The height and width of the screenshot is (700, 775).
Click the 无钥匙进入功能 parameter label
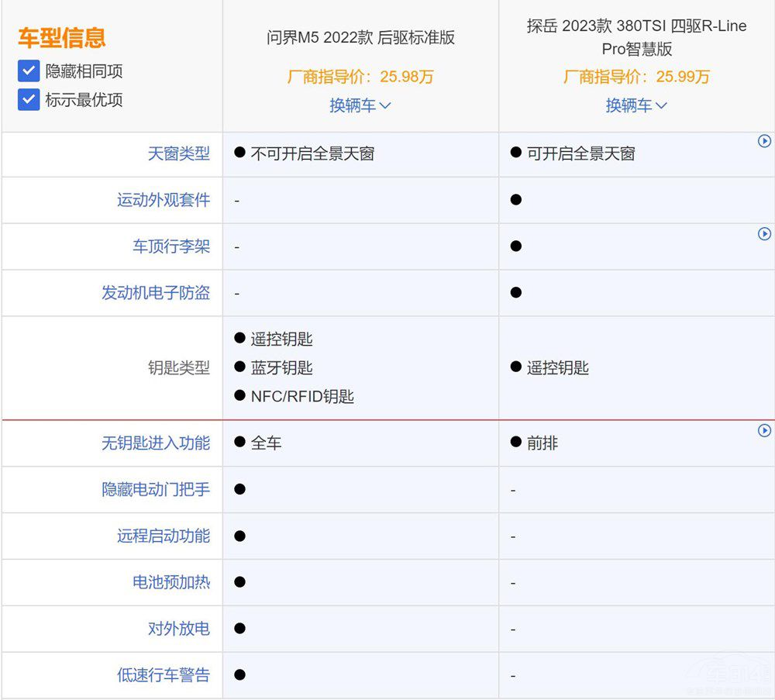[155, 443]
